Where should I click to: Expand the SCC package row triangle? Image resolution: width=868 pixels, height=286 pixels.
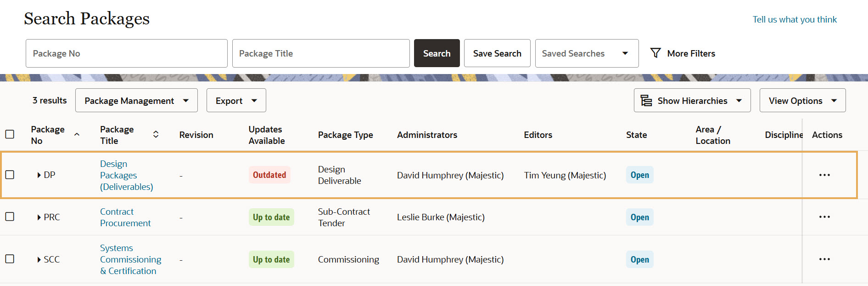click(39, 260)
